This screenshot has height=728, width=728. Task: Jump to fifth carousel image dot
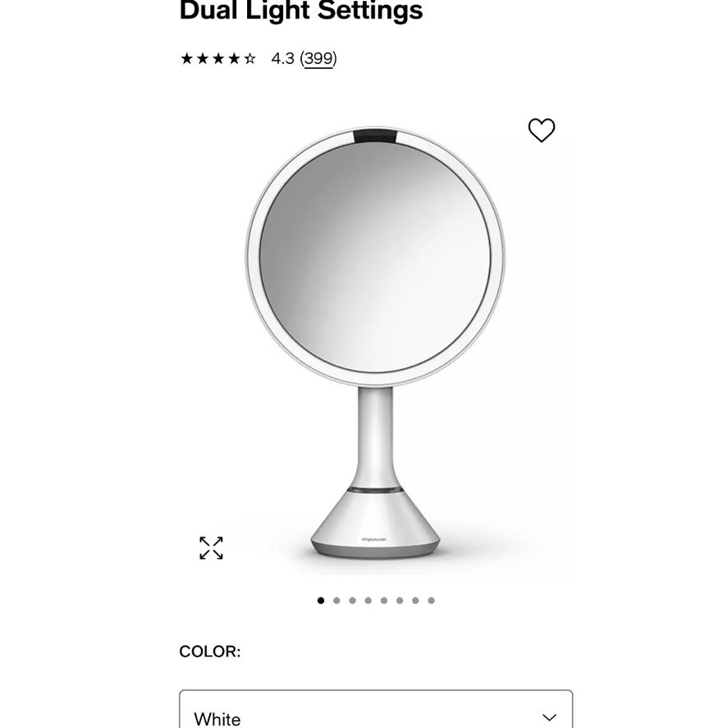point(384,600)
